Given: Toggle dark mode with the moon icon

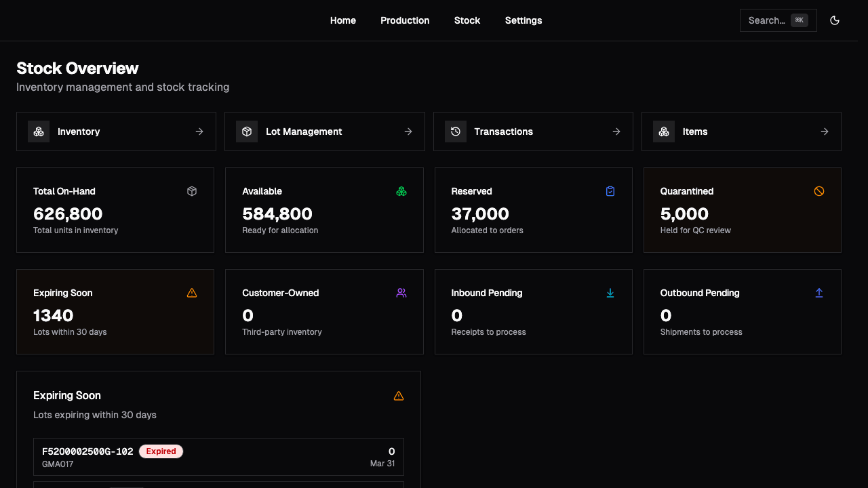Looking at the screenshot, I should pos(835,20).
